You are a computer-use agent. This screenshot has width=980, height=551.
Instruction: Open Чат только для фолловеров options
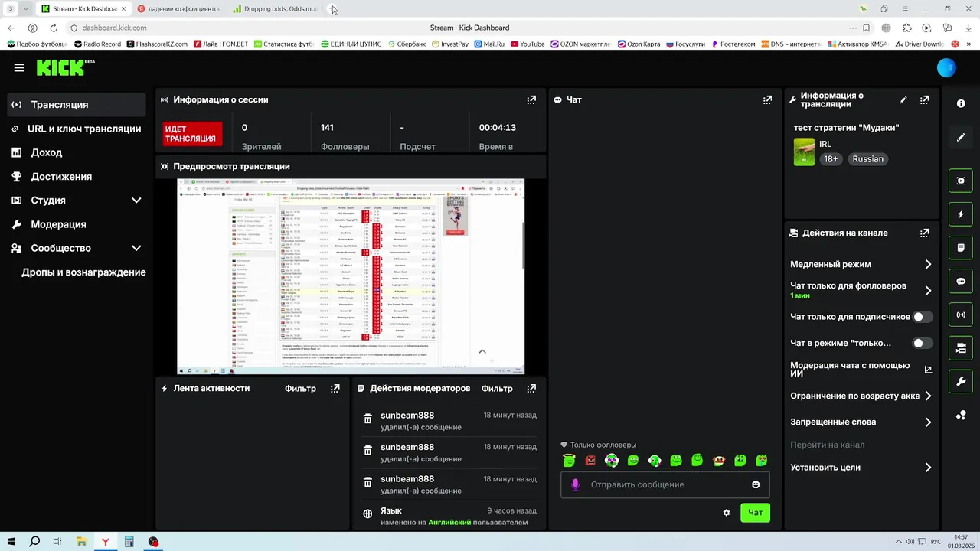[x=861, y=290]
